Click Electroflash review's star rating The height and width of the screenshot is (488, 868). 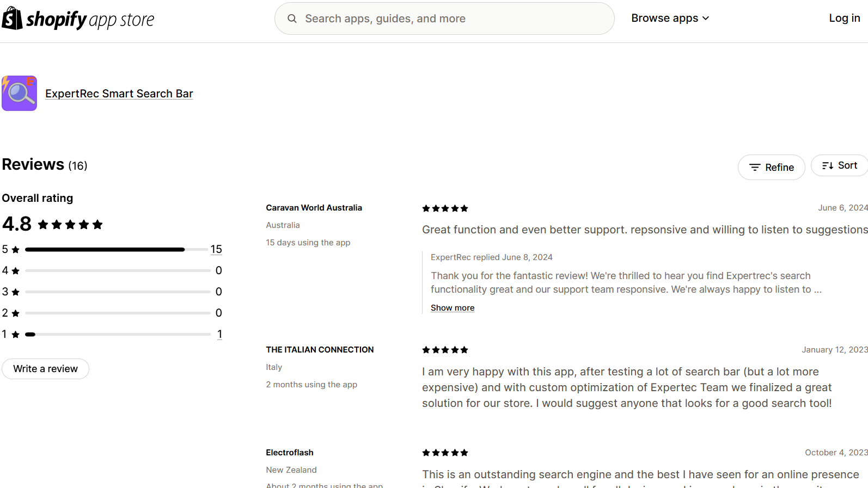pos(445,453)
